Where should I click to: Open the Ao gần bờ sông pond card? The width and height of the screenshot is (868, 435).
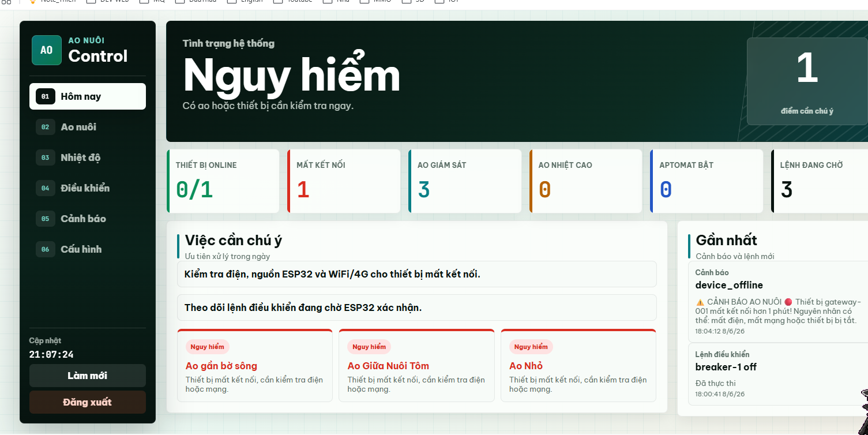coord(255,365)
